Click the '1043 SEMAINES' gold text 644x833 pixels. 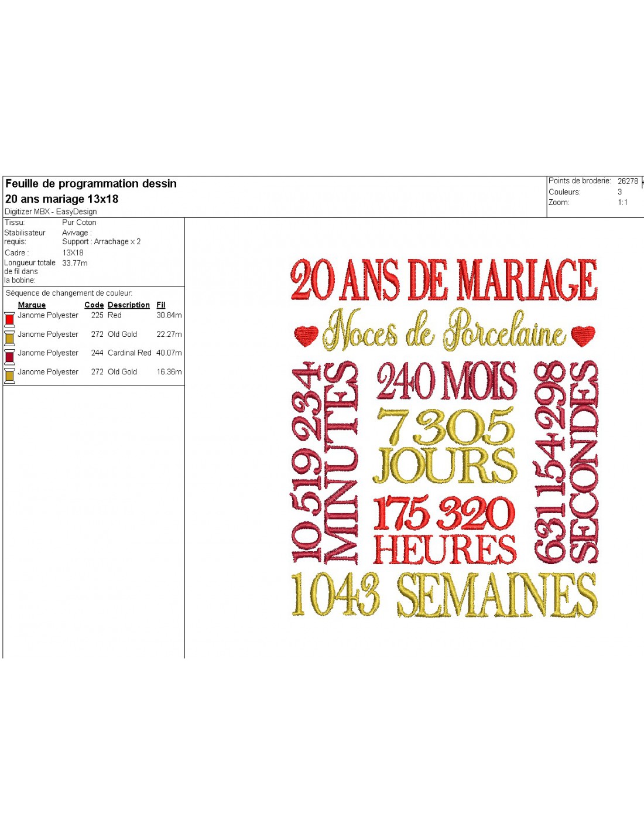[444, 595]
